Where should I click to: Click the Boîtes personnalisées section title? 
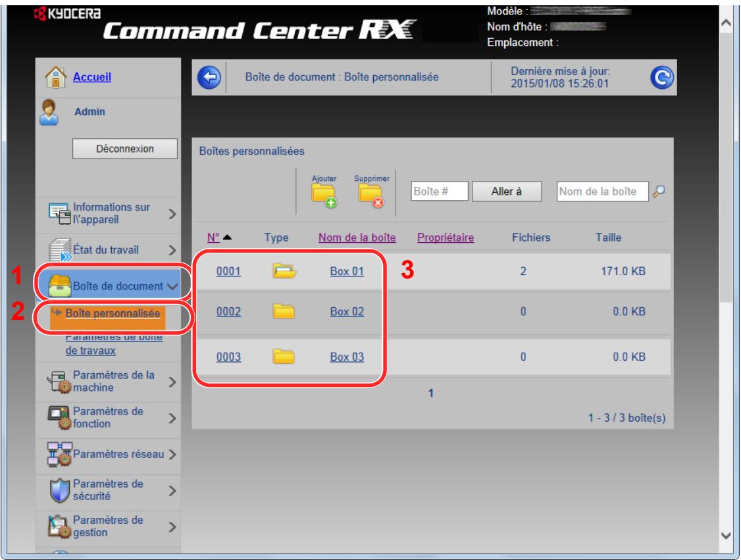tap(252, 151)
